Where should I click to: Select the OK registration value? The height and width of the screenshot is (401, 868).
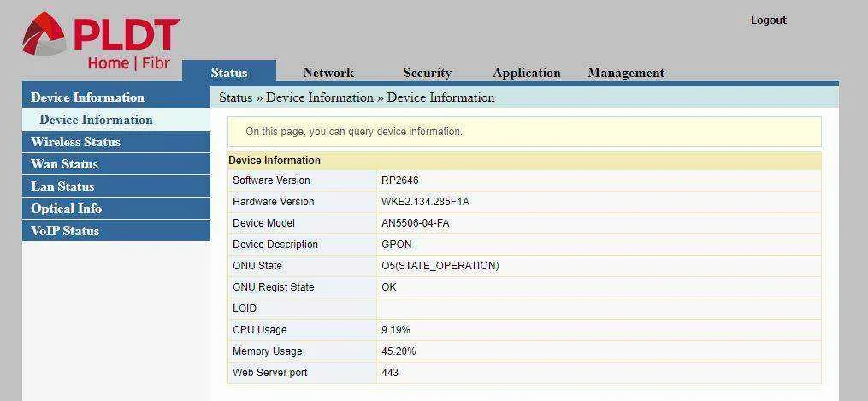tap(388, 287)
